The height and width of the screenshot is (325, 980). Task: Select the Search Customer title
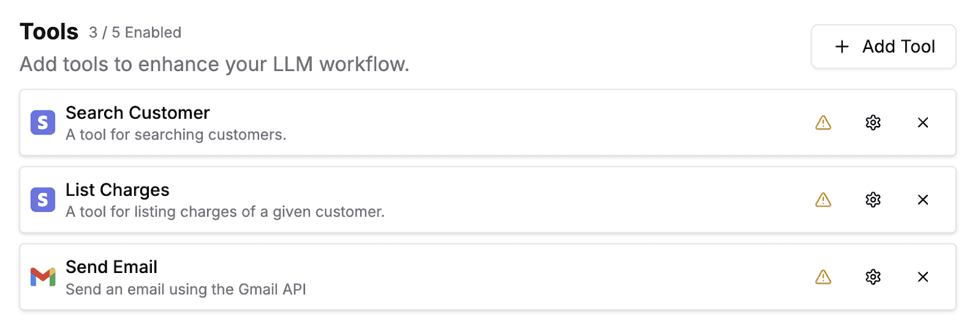138,113
